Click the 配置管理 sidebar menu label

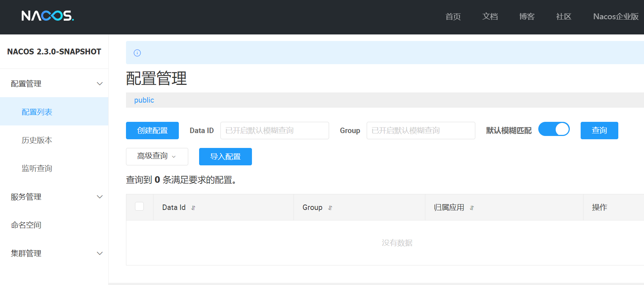point(26,84)
